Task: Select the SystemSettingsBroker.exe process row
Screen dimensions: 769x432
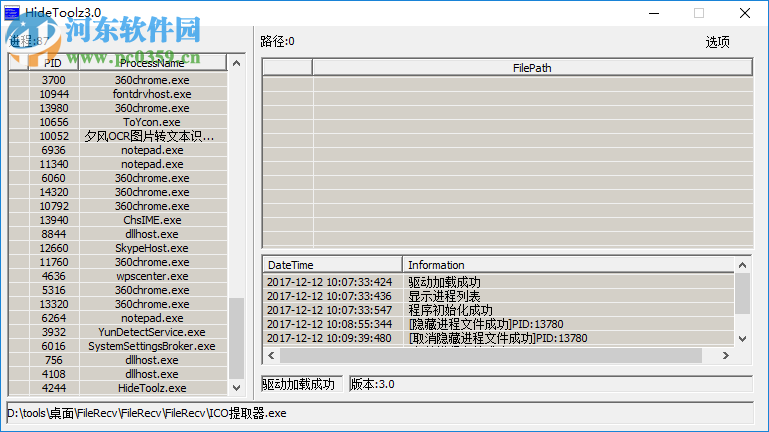Action: pyautogui.click(x=118, y=346)
